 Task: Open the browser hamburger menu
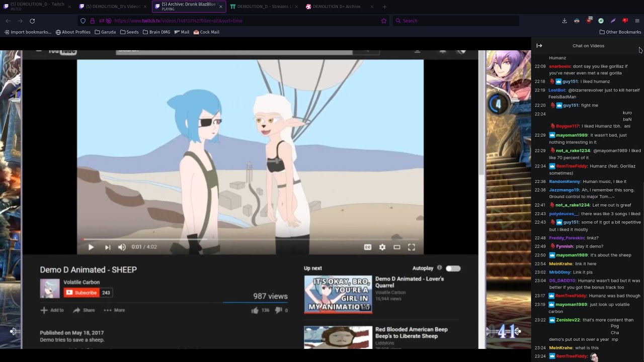637,21
